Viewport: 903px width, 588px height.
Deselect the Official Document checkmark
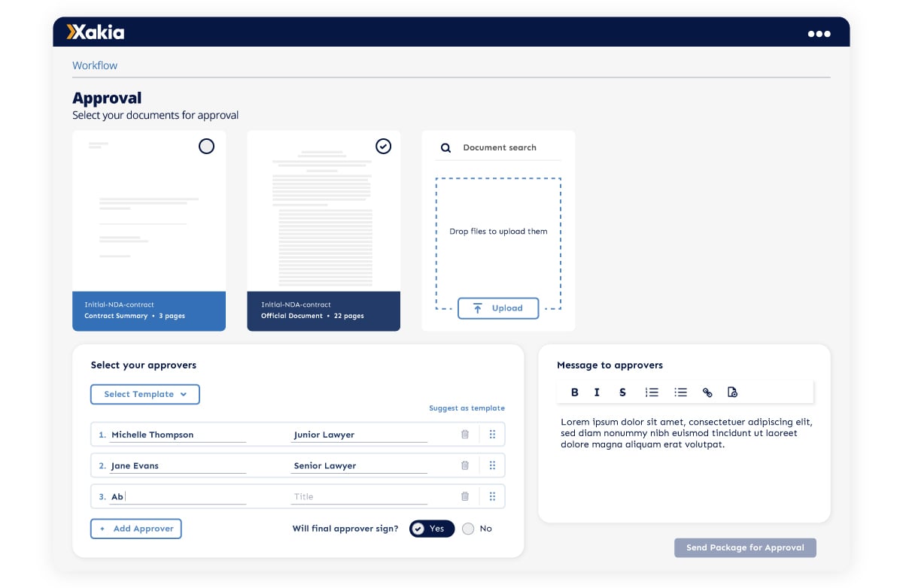pyautogui.click(x=384, y=147)
